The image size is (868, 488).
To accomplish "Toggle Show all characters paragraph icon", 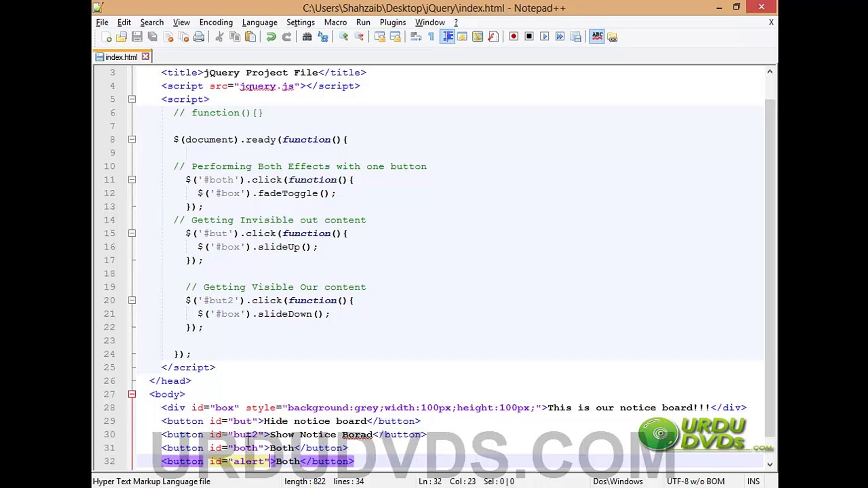I will pos(431,37).
